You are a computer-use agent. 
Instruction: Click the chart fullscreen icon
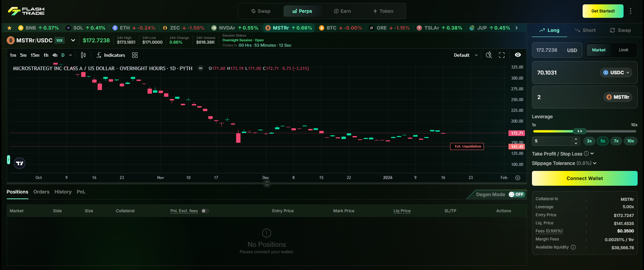pos(502,55)
